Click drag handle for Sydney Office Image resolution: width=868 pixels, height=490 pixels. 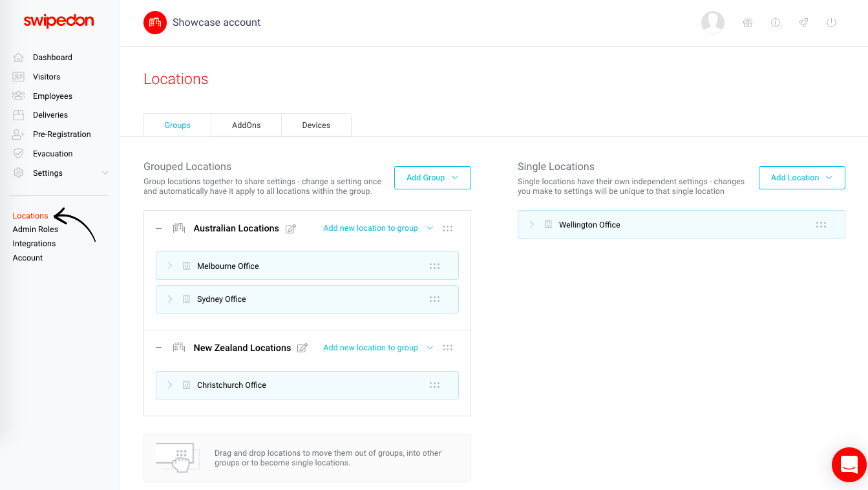[434, 299]
